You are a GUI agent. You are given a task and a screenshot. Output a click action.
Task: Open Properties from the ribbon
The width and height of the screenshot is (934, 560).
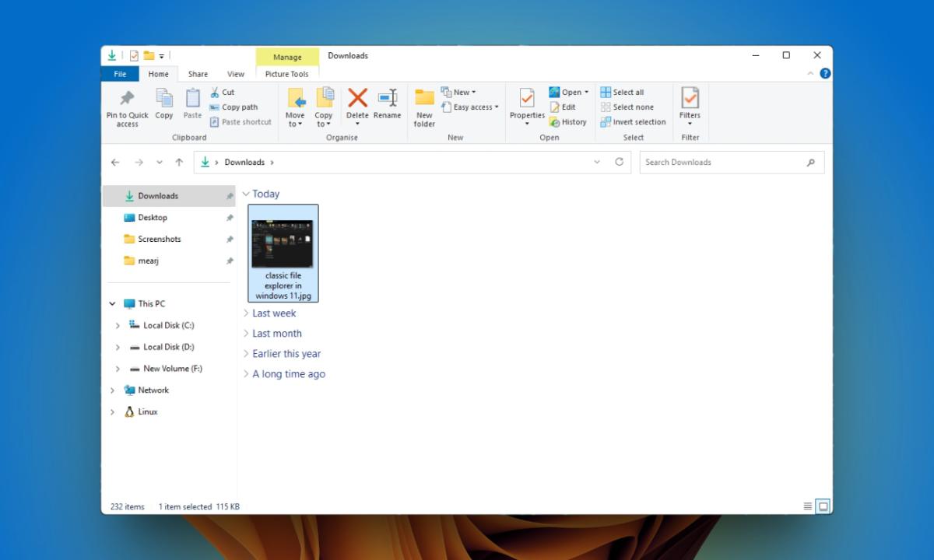pos(526,105)
